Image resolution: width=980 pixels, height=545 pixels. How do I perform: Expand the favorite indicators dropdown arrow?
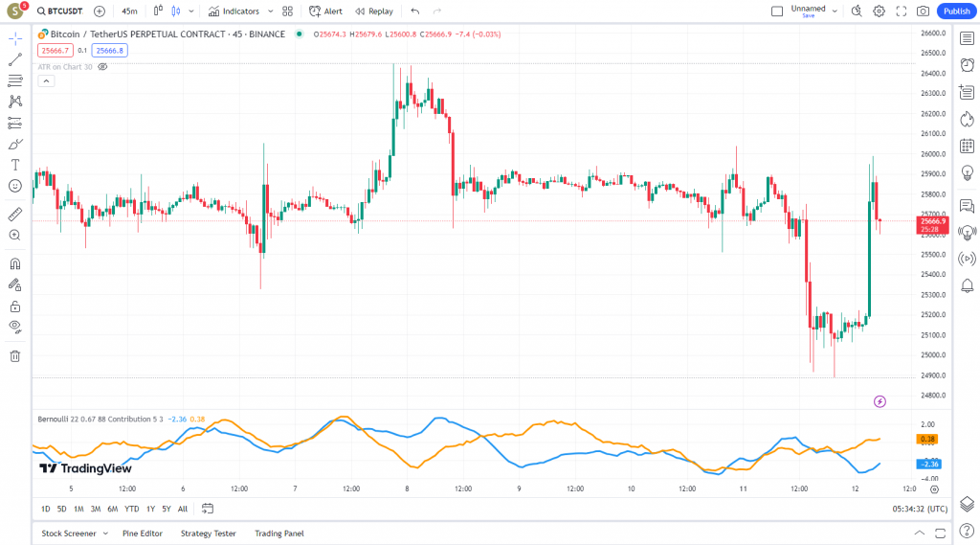click(x=270, y=11)
